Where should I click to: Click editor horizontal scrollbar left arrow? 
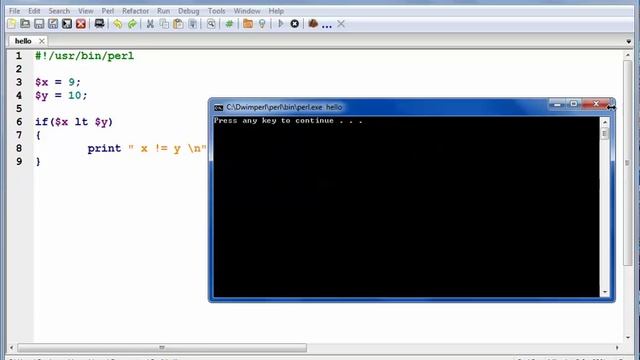(11, 348)
